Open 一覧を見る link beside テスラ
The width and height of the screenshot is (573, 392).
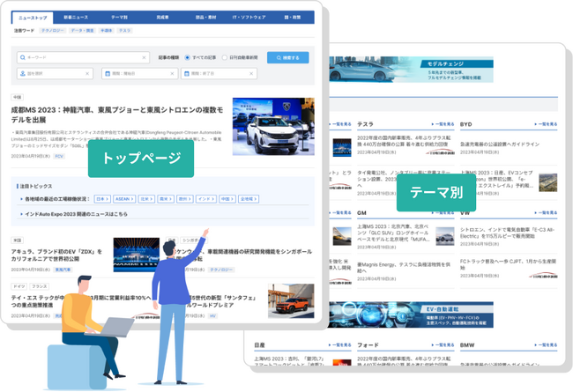443,124
